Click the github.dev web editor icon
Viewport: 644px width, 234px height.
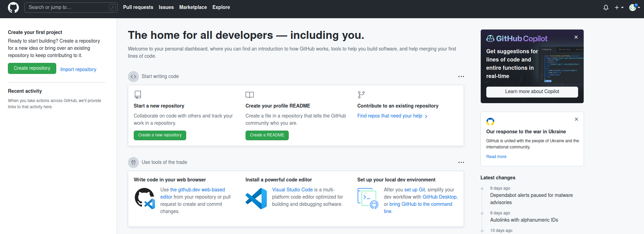pyautogui.click(x=144, y=198)
